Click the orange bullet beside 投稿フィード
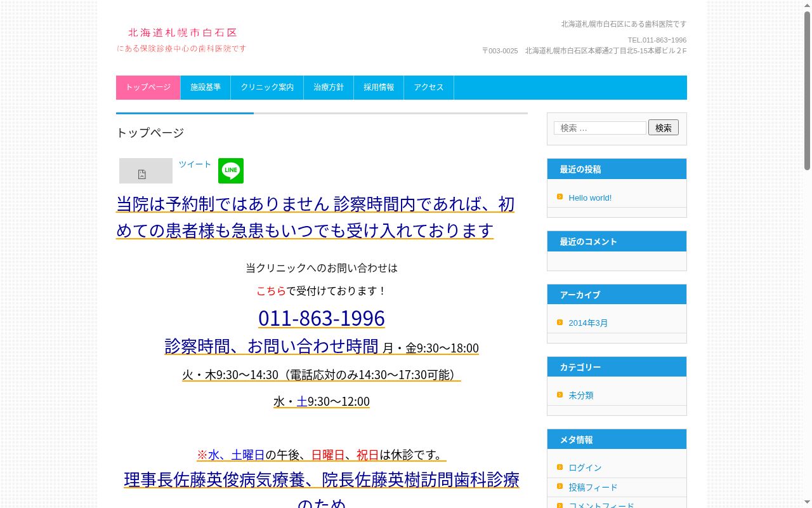This screenshot has height=508, width=812. tap(560, 486)
